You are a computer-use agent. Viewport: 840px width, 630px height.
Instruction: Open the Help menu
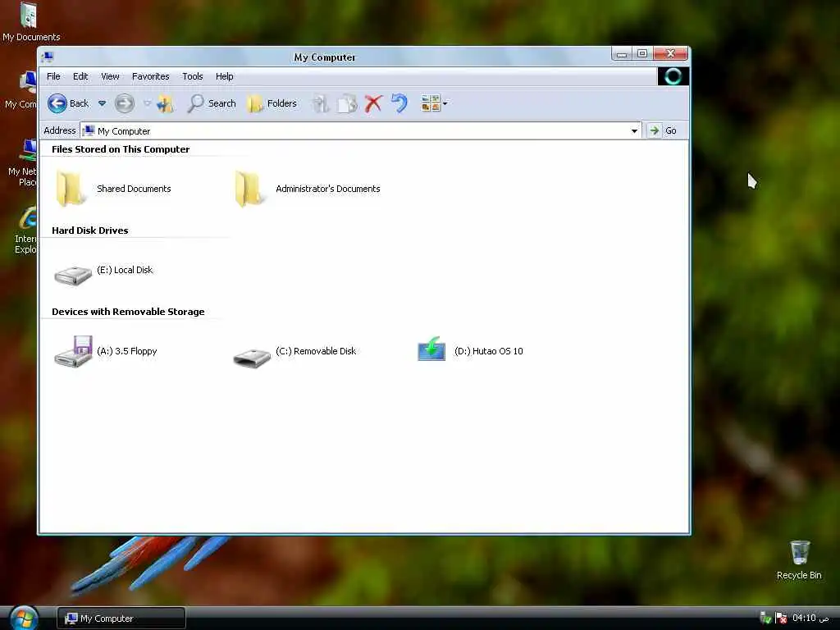(225, 76)
